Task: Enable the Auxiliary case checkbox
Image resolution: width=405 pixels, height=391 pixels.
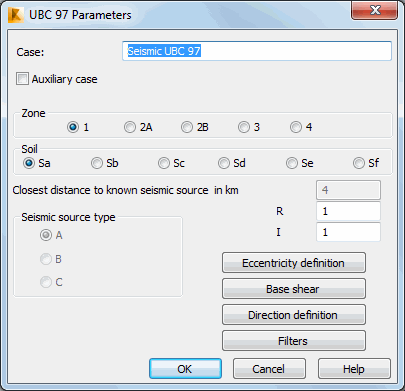Action: point(22,79)
